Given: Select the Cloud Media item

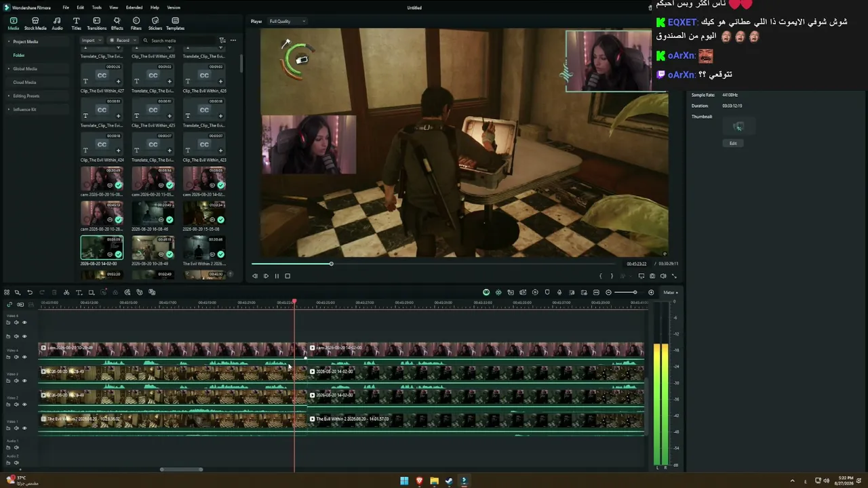Looking at the screenshot, I should tap(24, 83).
